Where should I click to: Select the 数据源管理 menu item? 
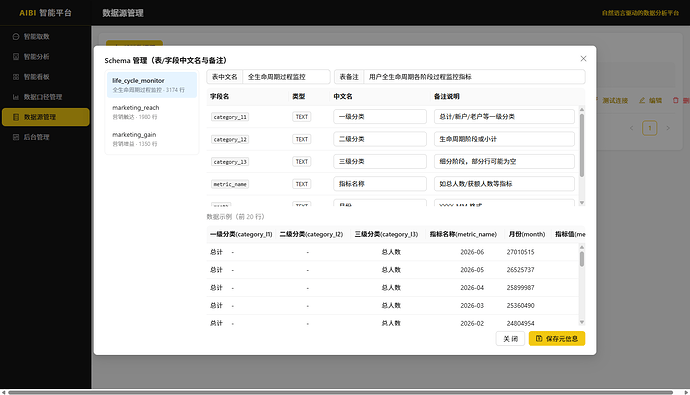[x=46, y=117]
